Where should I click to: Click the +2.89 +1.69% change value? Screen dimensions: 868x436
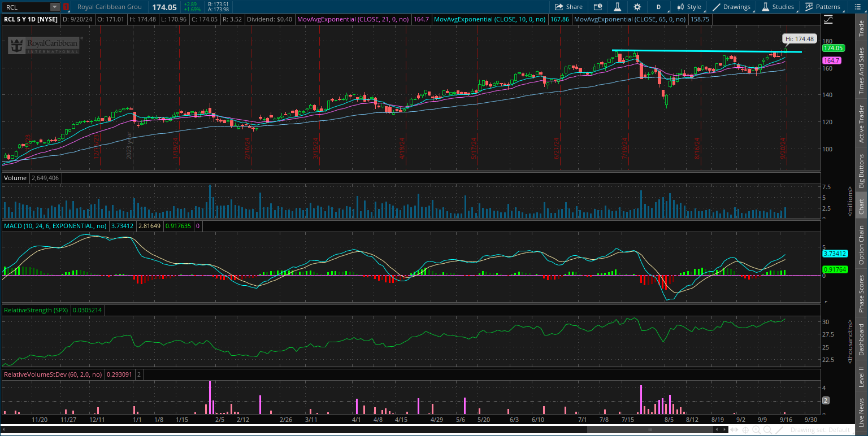coord(193,7)
